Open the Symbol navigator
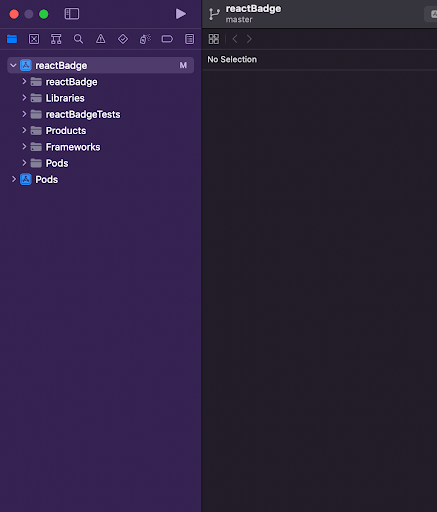Screen dimensions: 437x512 56,39
